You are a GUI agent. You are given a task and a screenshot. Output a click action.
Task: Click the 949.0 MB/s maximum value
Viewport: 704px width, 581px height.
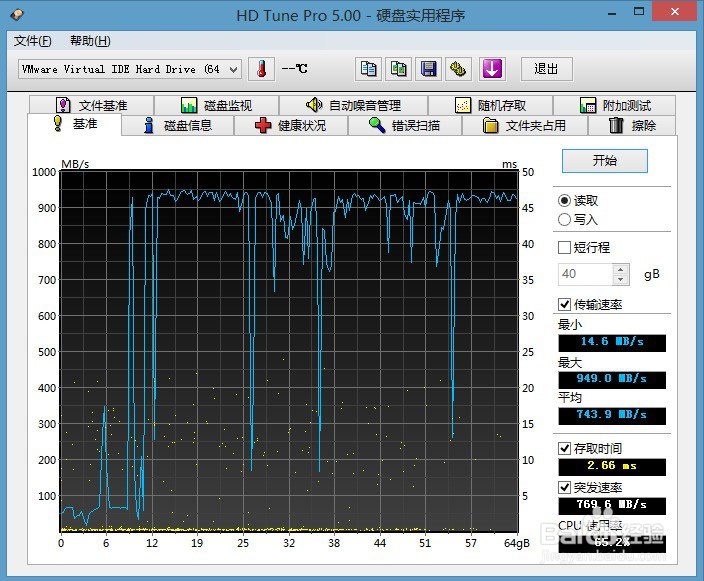tap(612, 379)
